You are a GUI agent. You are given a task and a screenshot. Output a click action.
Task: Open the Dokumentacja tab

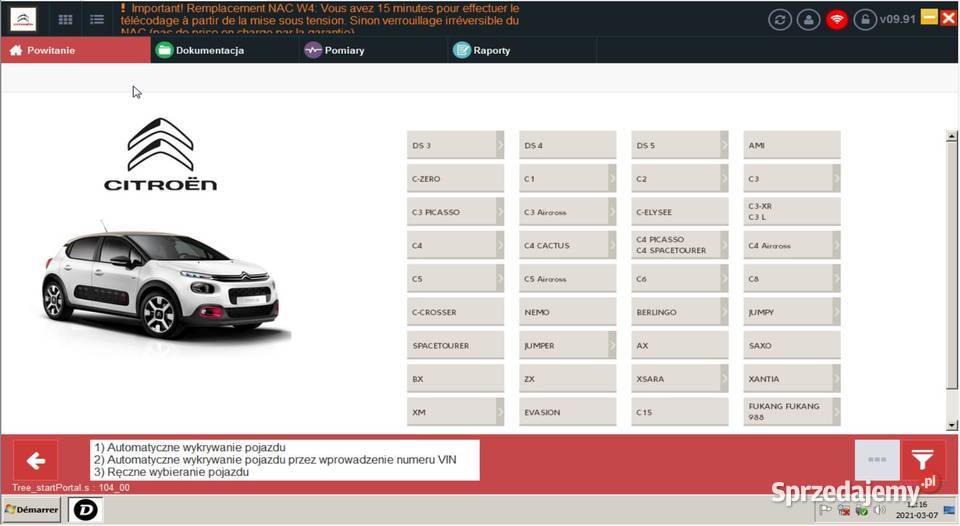coord(224,50)
